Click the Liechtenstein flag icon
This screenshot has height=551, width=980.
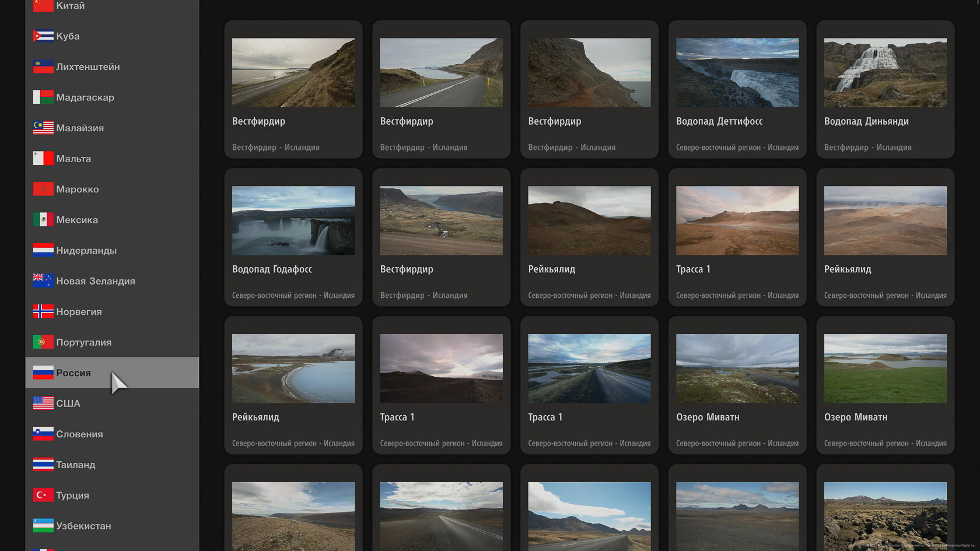(43, 66)
